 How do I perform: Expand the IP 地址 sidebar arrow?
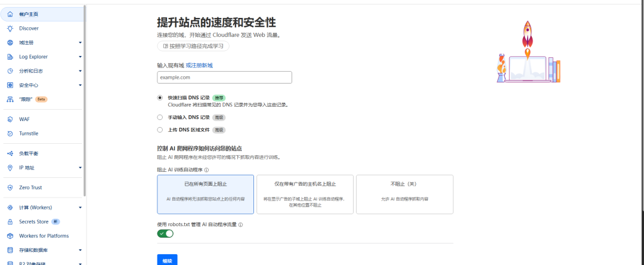pos(80,168)
